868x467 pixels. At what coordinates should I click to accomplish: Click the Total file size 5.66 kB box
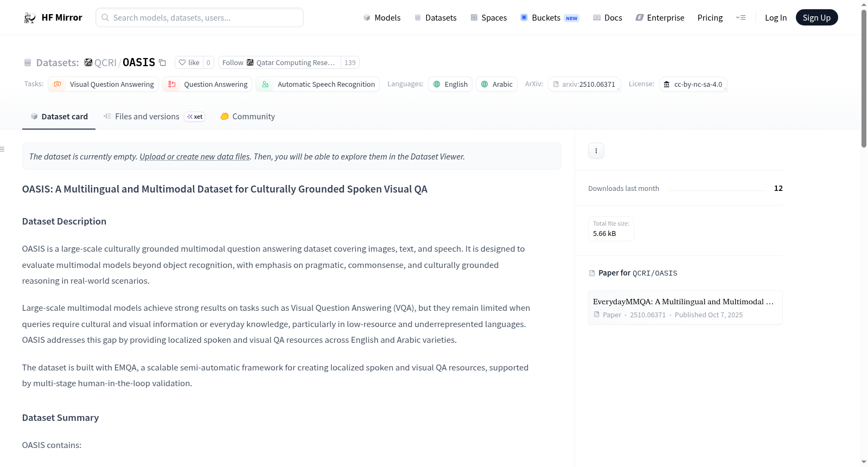(611, 229)
